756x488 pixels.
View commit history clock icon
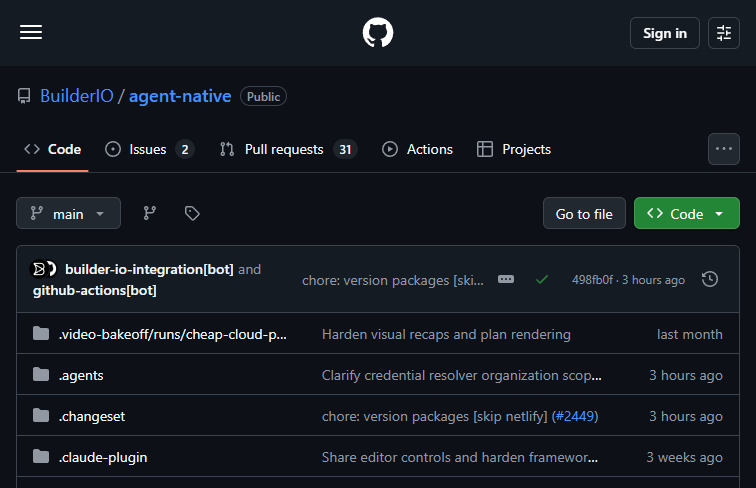pyautogui.click(x=710, y=279)
